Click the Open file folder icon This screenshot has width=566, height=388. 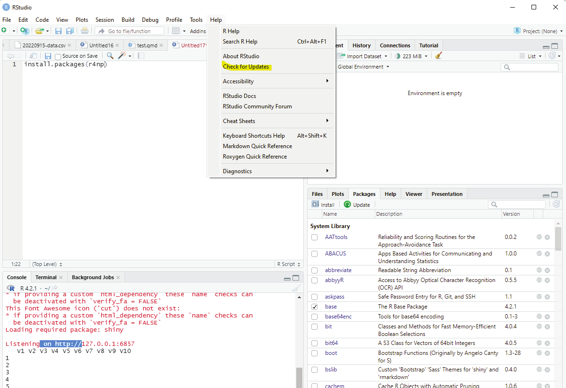coord(40,31)
